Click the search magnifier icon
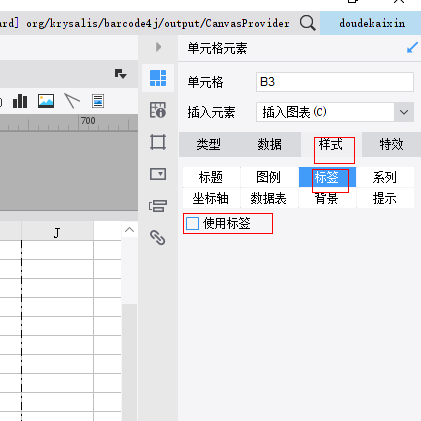421x421 pixels. 307,23
